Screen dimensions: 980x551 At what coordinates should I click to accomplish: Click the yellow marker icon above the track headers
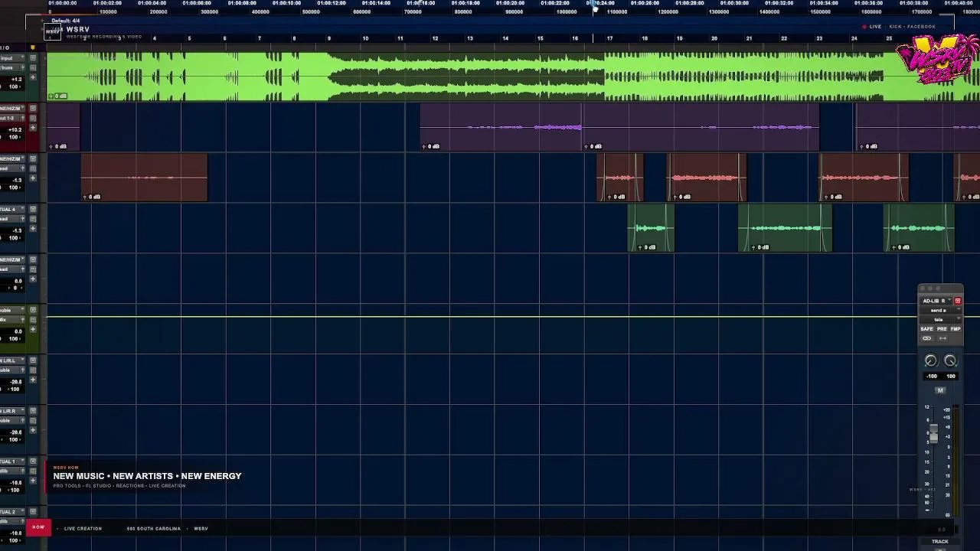32,47
